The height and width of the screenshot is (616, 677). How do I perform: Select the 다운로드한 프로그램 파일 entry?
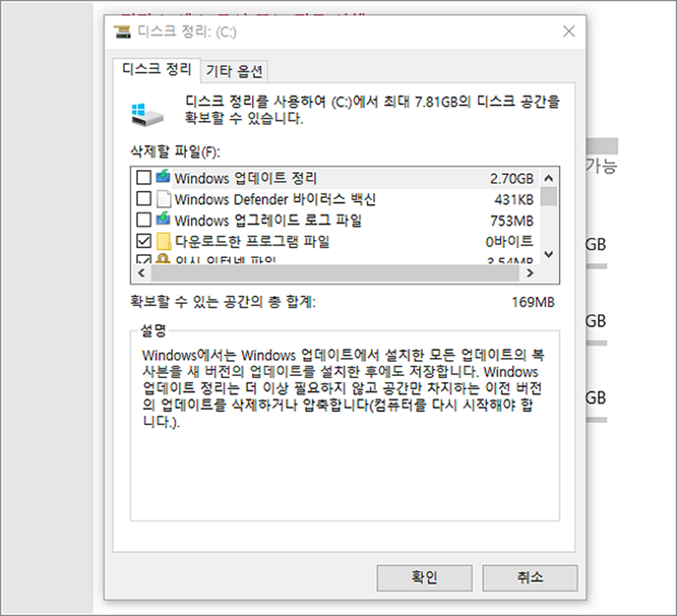click(335, 241)
